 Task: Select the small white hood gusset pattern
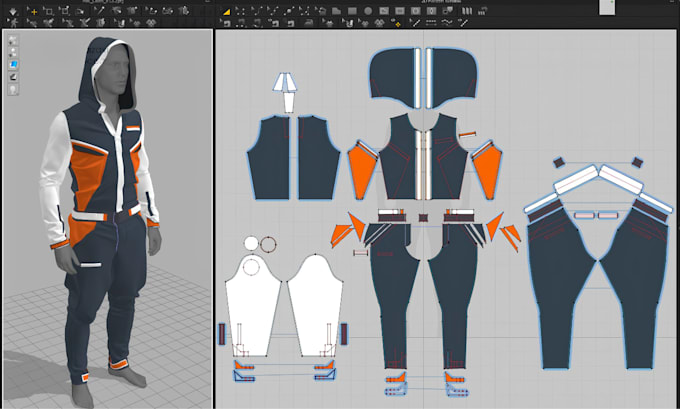288,103
